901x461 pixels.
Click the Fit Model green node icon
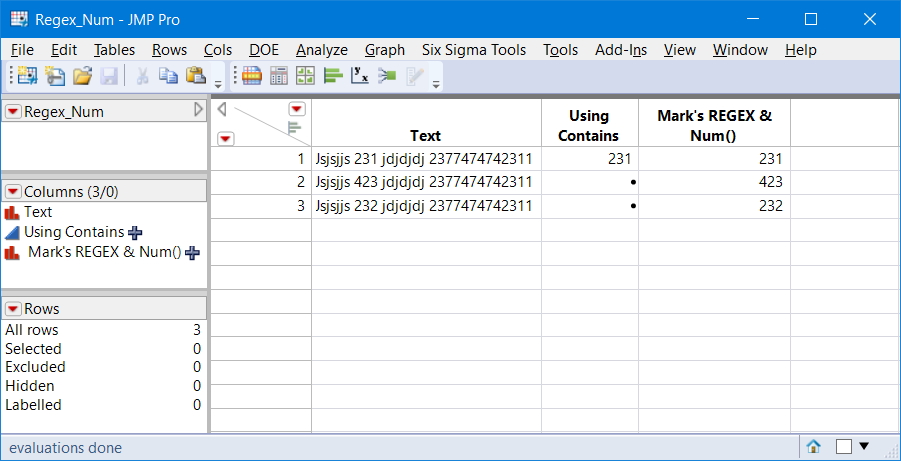coord(387,76)
